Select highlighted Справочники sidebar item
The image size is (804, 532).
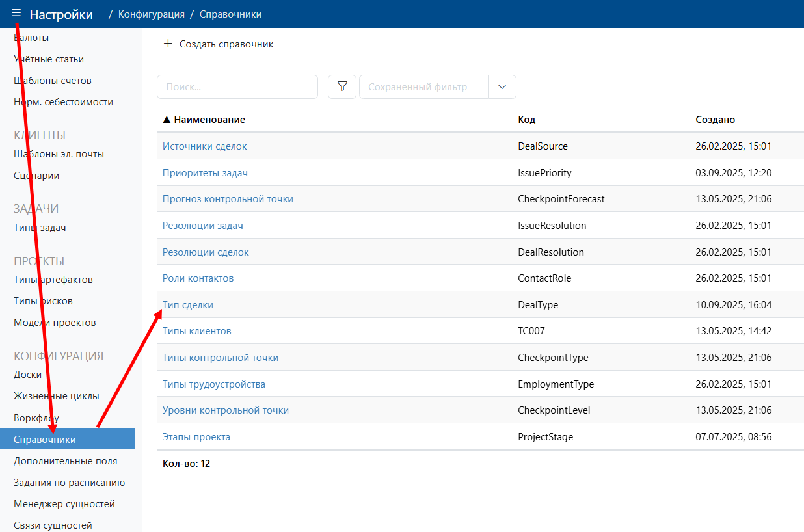click(x=68, y=439)
